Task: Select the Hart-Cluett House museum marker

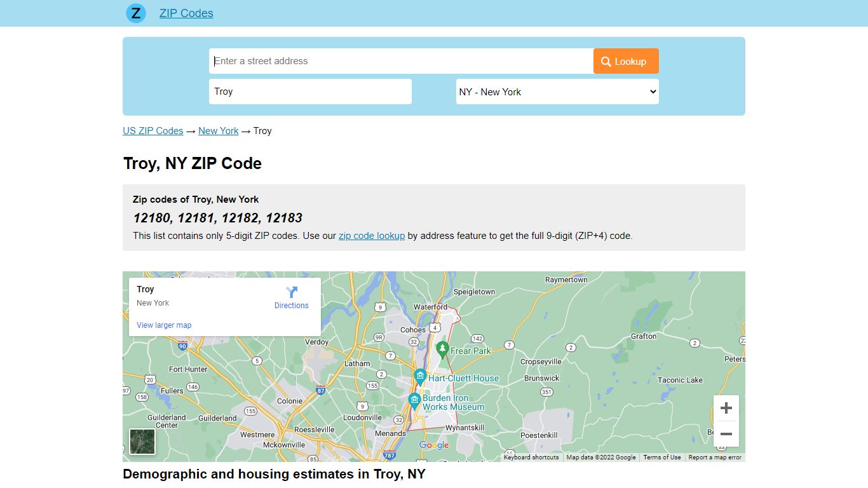Action: [x=420, y=377]
